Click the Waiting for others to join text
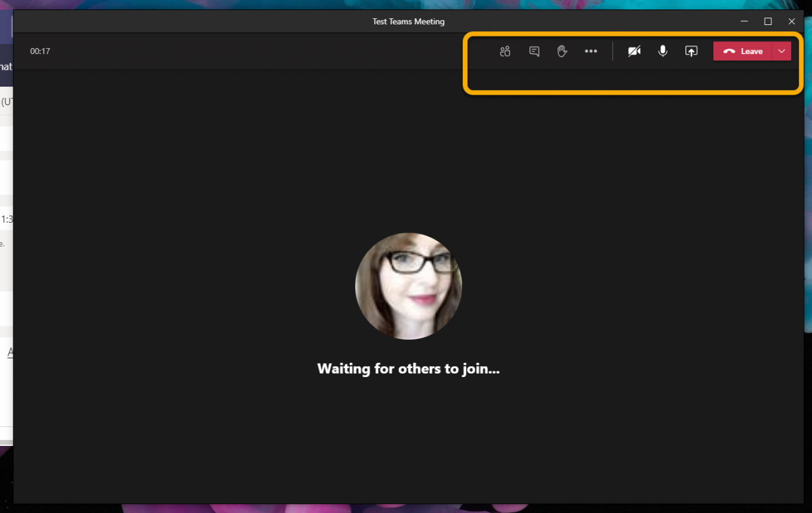This screenshot has height=513, width=812. [409, 370]
